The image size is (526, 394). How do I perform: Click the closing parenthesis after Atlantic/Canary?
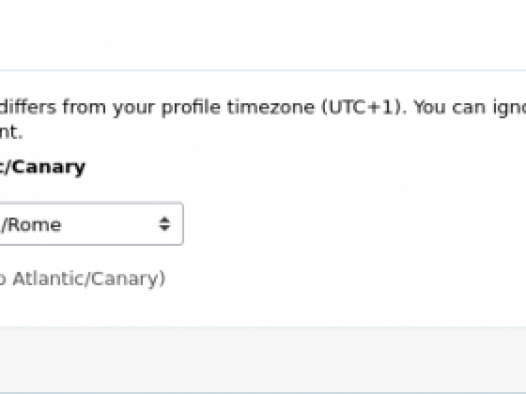tap(162, 279)
